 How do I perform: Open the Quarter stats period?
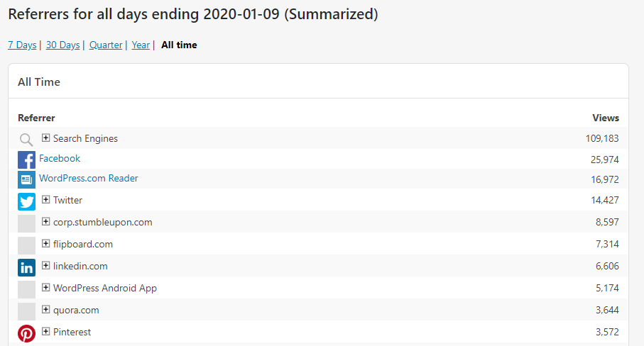(x=106, y=45)
